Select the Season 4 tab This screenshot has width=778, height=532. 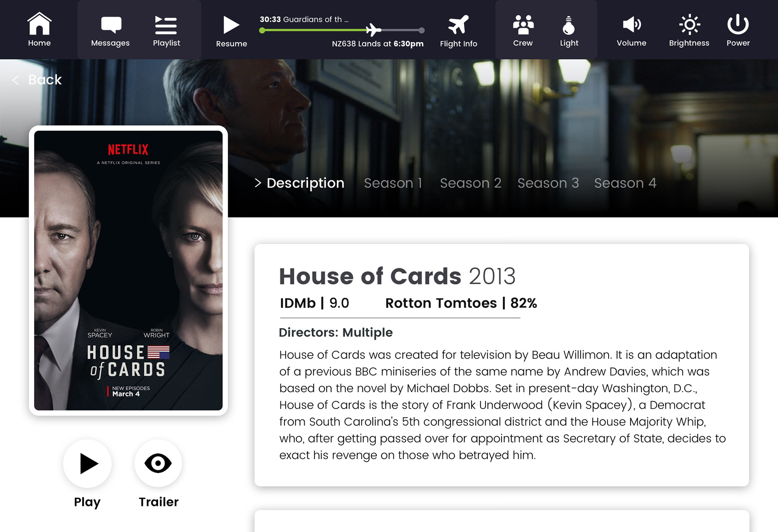pyautogui.click(x=625, y=183)
